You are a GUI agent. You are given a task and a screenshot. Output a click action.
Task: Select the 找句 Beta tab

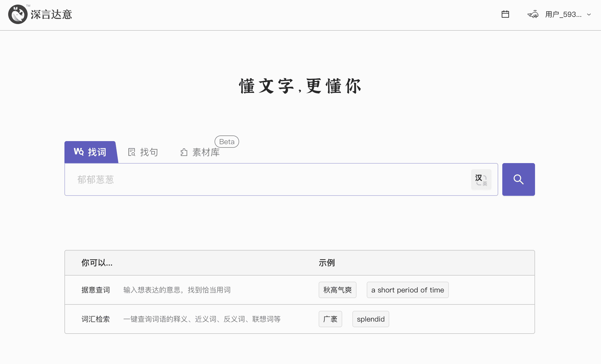coord(144,152)
